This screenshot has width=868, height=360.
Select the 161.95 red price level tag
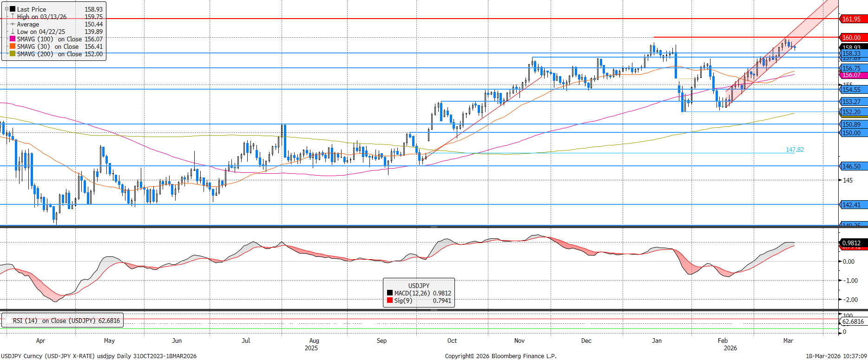click(x=854, y=19)
